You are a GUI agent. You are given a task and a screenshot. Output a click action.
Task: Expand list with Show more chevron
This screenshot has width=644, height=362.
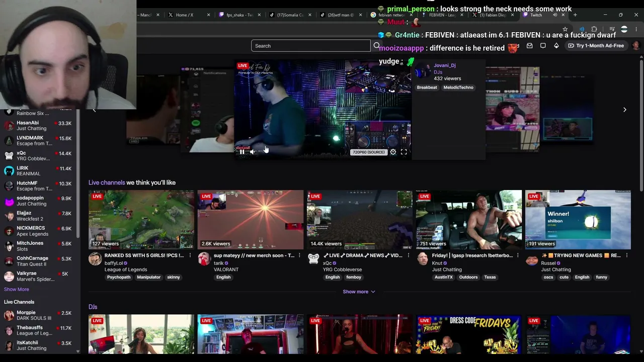point(359,292)
